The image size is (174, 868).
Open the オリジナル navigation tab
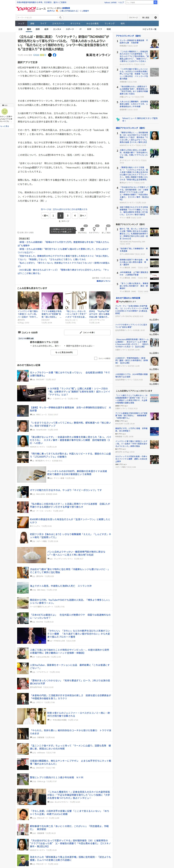point(75,24)
